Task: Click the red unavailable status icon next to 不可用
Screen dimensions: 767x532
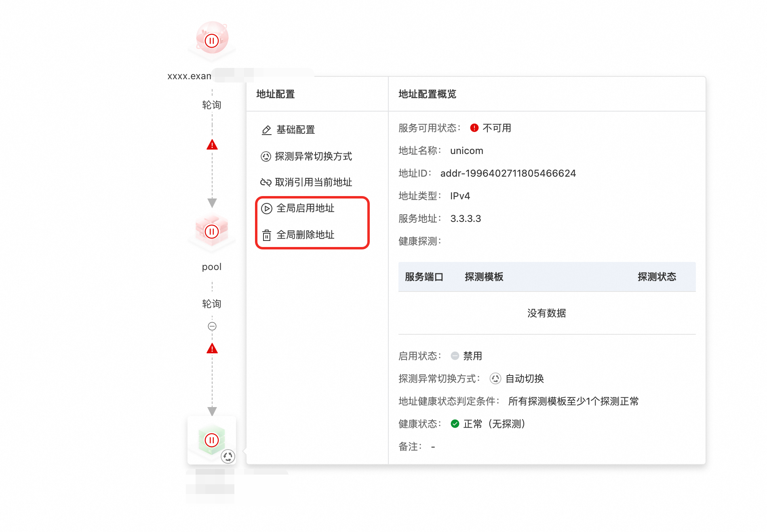Action: 474,128
